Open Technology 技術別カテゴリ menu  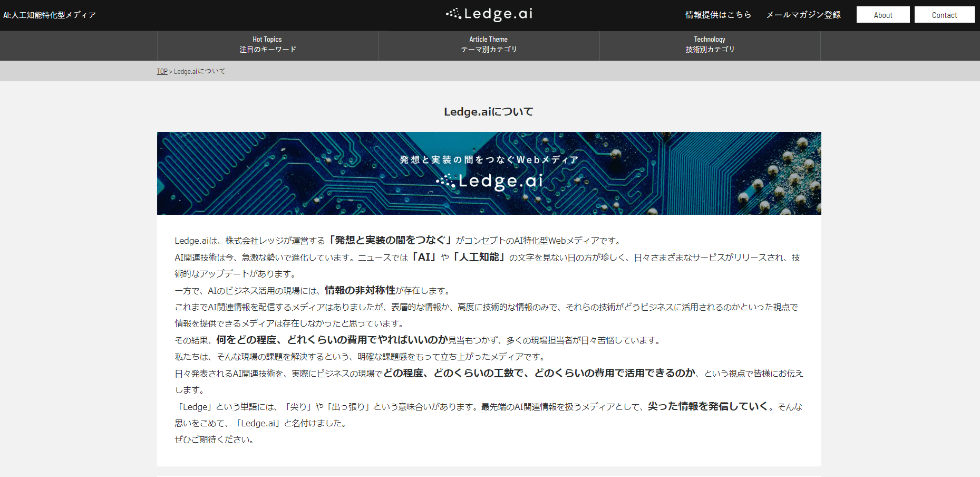(710, 45)
